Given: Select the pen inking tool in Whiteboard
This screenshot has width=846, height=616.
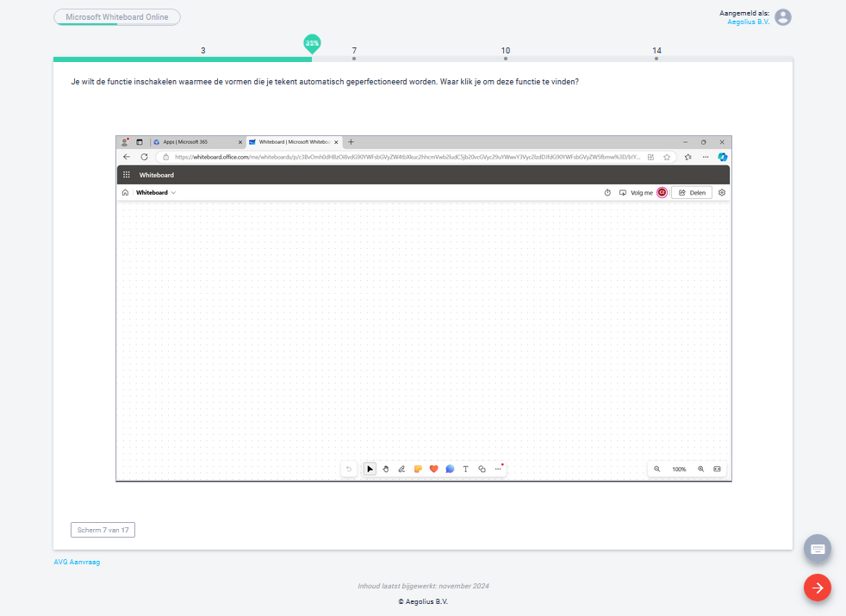Looking at the screenshot, I should pyautogui.click(x=401, y=469).
